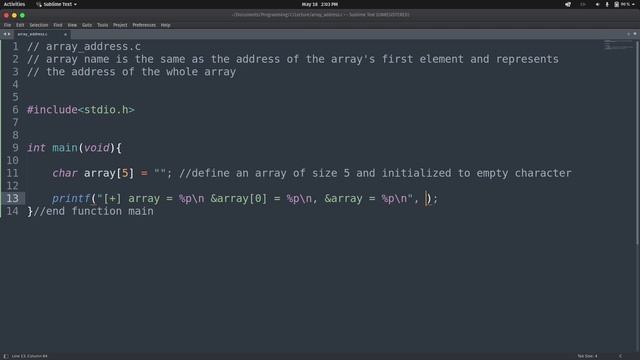Click line number 6 in the gutter

(x=15, y=110)
